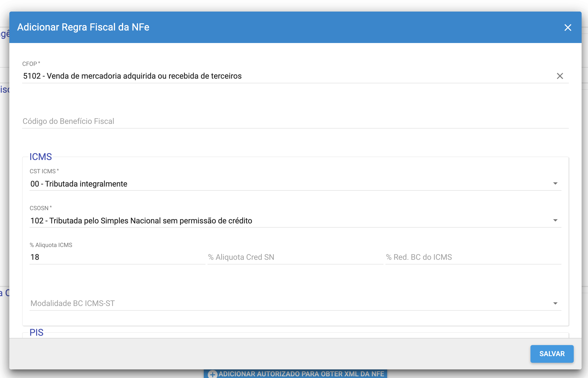588x378 pixels.
Task: Open the Modalidade BC ICMS-ST dropdown
Action: pos(295,303)
